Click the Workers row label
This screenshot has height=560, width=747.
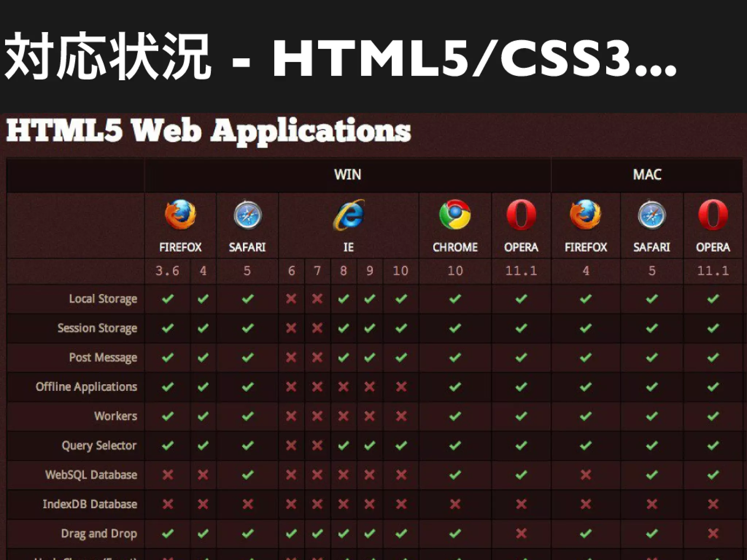pyautogui.click(x=116, y=416)
